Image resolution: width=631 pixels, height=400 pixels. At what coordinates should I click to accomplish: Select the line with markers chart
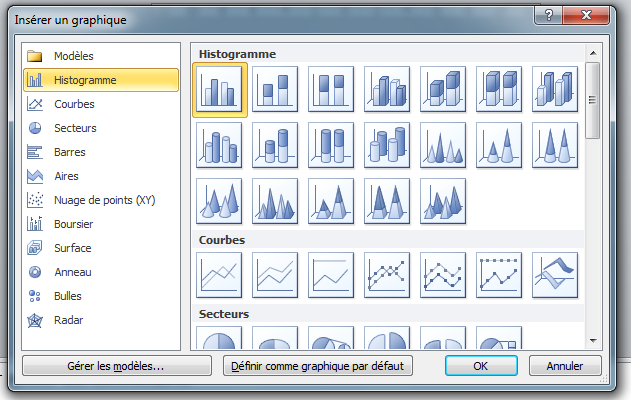(x=387, y=275)
